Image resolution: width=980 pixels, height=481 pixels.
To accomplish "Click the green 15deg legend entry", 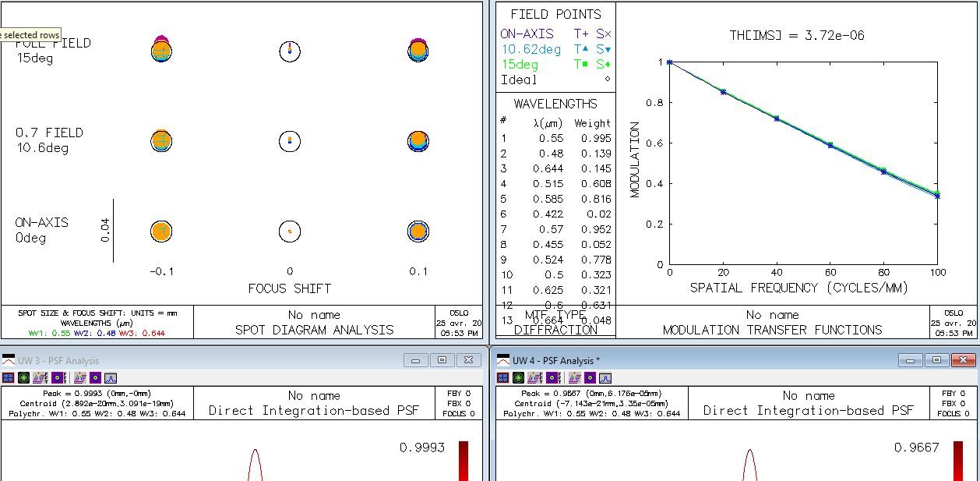I will coord(519,65).
